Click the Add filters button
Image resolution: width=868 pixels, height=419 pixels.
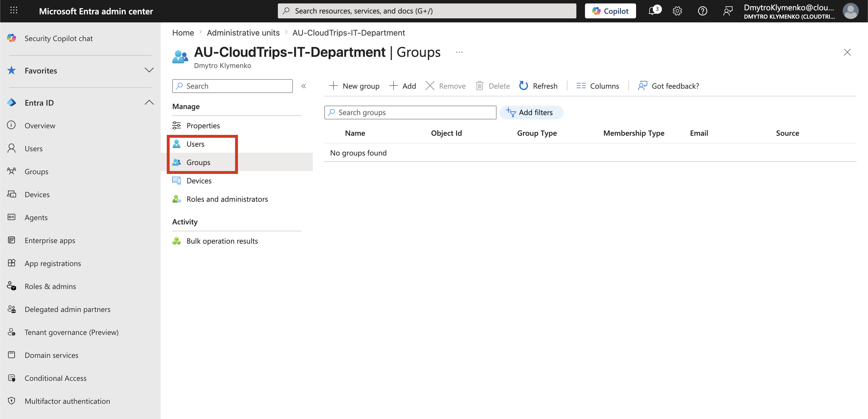[x=531, y=112]
